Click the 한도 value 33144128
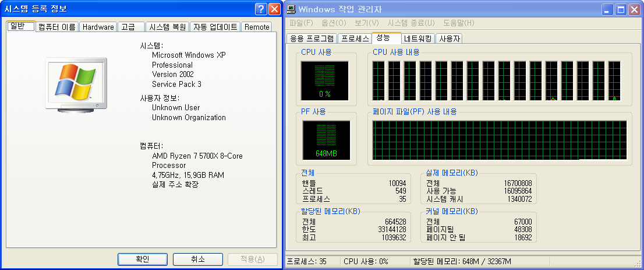644x270 pixels. (392, 229)
